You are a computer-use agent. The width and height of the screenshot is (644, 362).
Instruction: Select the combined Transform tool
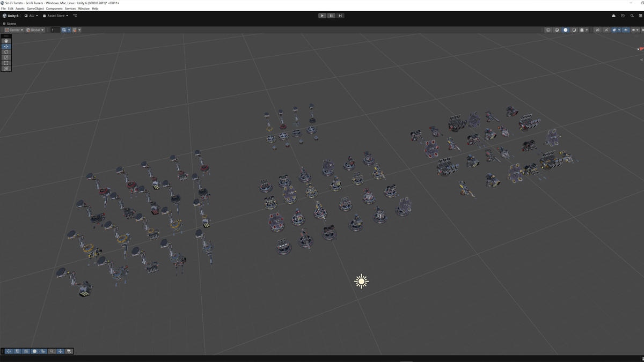(6, 69)
